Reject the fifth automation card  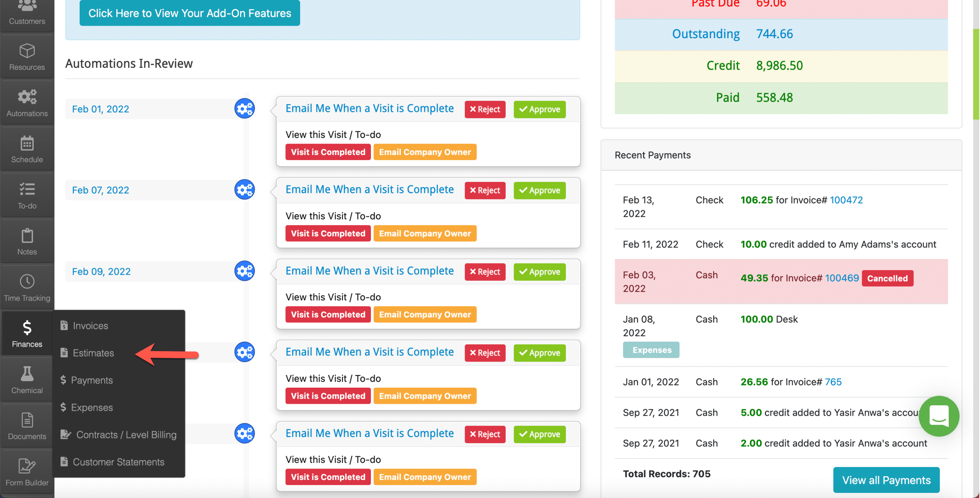pyautogui.click(x=485, y=434)
